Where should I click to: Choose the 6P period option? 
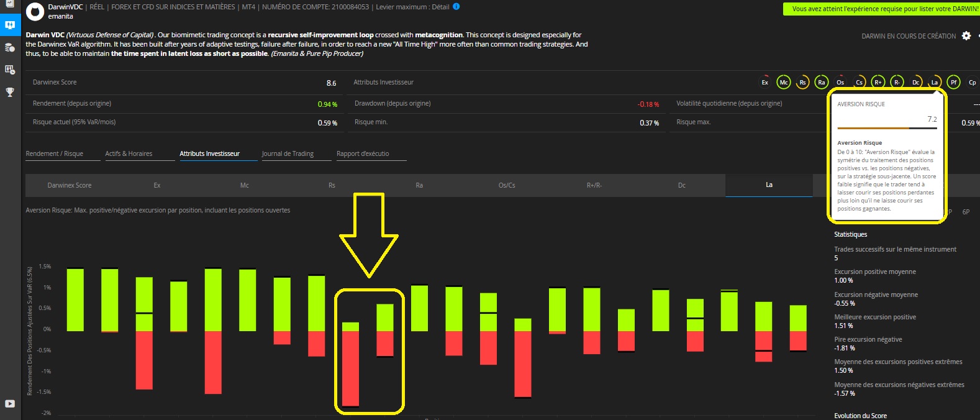(x=966, y=212)
